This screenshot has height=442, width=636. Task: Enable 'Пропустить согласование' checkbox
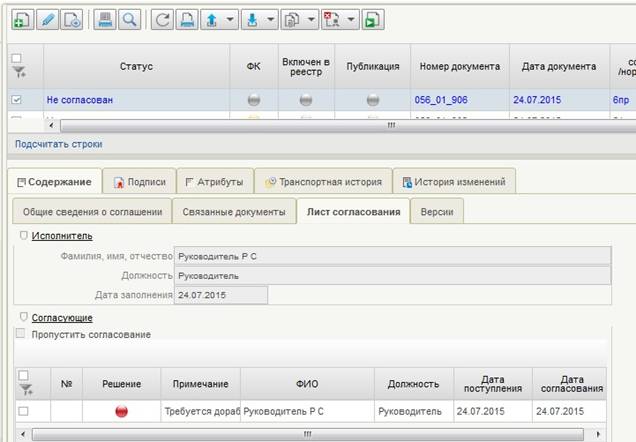coord(21,334)
